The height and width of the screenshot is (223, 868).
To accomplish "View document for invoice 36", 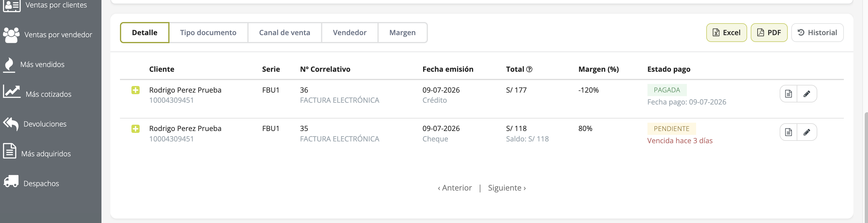I will tap(788, 94).
